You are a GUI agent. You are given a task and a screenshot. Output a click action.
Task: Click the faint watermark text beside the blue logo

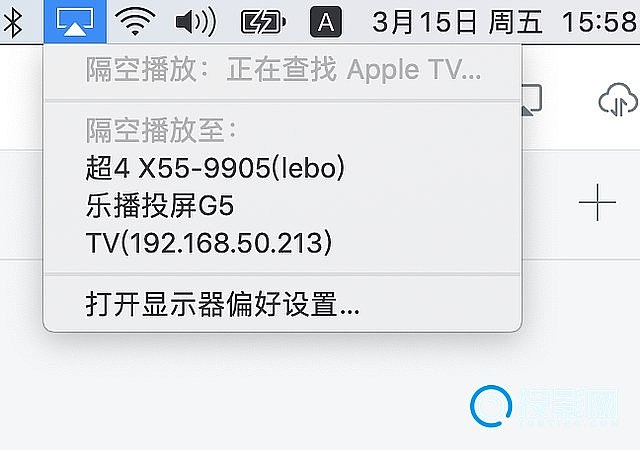(569, 407)
